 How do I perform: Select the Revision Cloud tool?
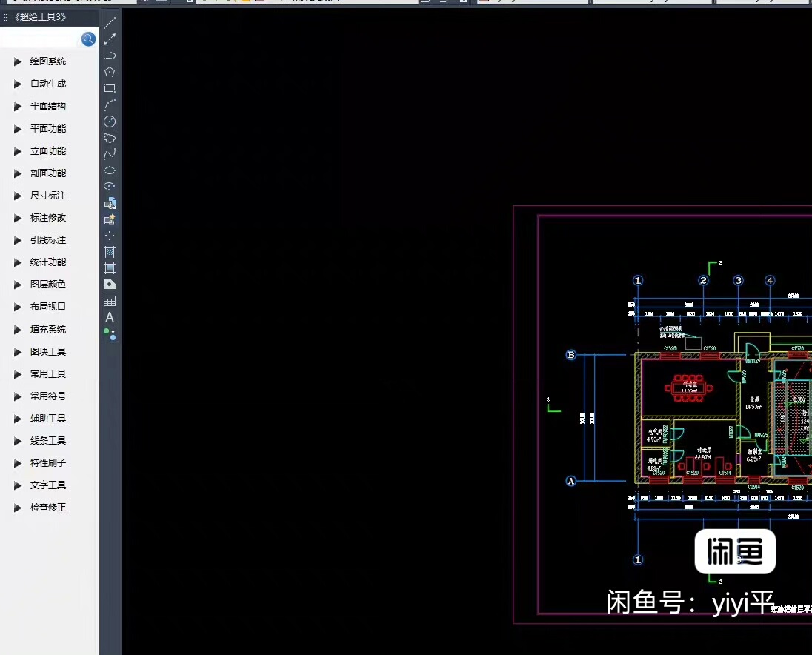coord(110,139)
